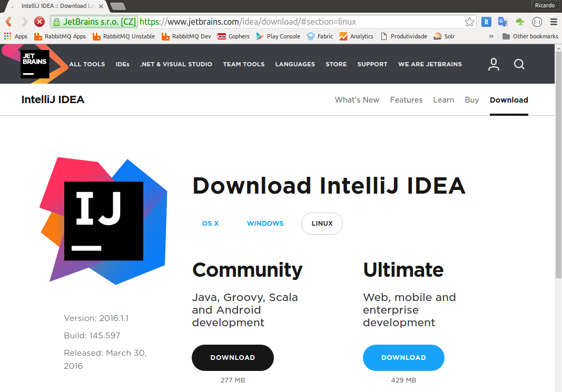This screenshot has height=392, width=562.
Task: Open a new browser tab
Action: pyautogui.click(x=117, y=6)
